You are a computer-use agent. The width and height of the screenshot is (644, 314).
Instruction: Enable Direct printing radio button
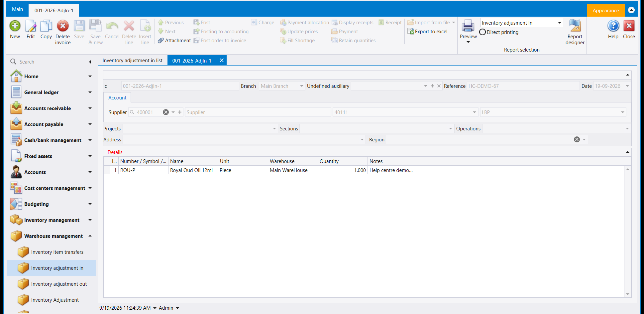coord(483,32)
